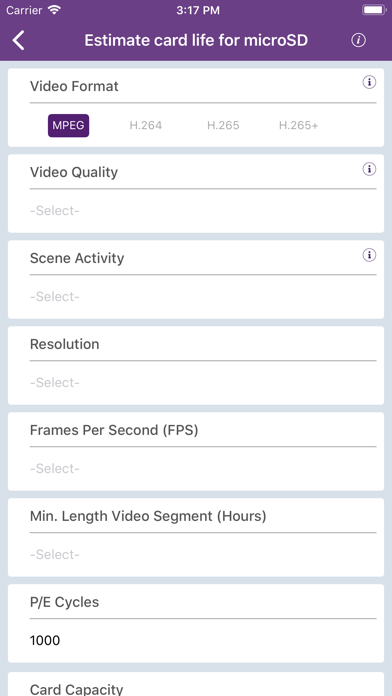Select the MPEG video format

[68, 126]
